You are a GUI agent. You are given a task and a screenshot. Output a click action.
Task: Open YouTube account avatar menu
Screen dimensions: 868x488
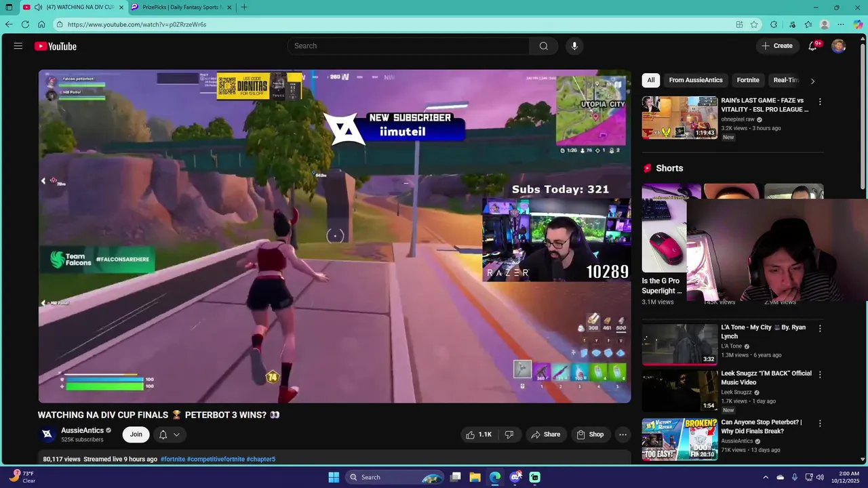click(839, 45)
